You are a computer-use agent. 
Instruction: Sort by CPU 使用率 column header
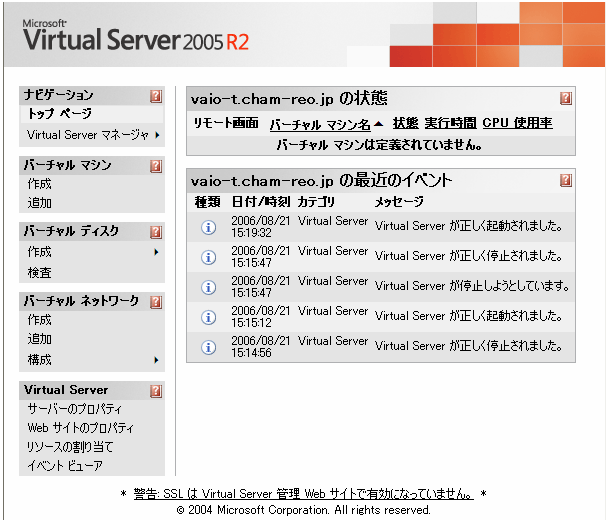pyautogui.click(x=517, y=123)
